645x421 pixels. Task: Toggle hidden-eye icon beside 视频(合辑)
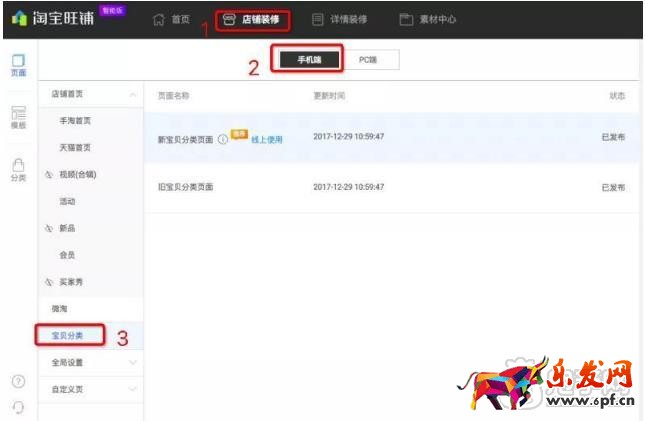(49, 174)
